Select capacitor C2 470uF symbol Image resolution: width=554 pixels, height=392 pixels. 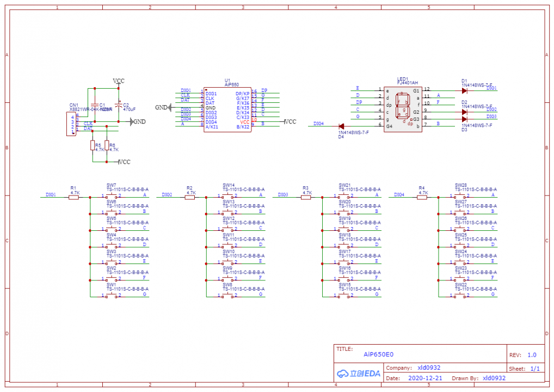[119, 105]
